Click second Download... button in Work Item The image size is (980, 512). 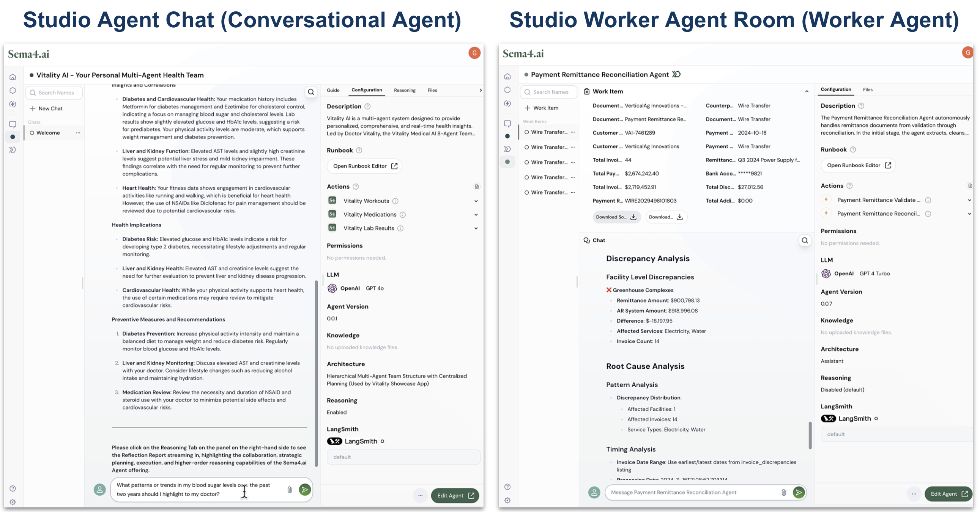[x=666, y=217]
